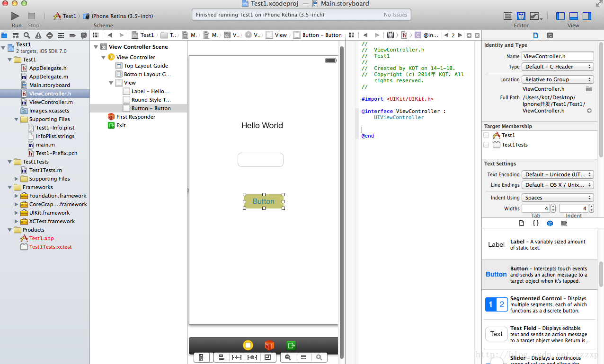The height and width of the screenshot is (364, 604).
Task: Enable Test1Tests target membership
Action: (486, 145)
